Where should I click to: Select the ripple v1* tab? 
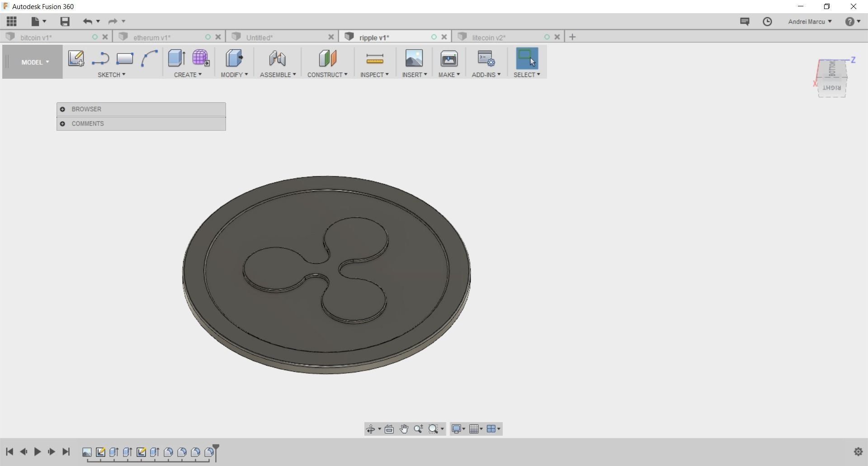point(374,38)
